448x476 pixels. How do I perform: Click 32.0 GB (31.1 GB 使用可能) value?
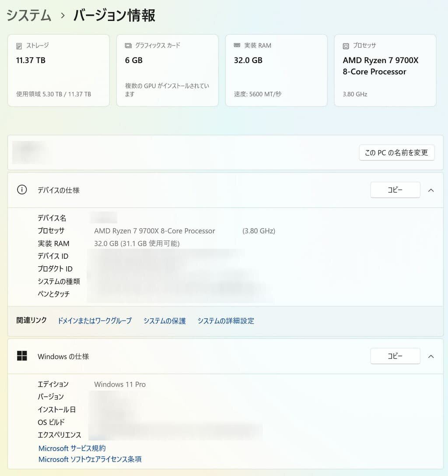pos(137,243)
